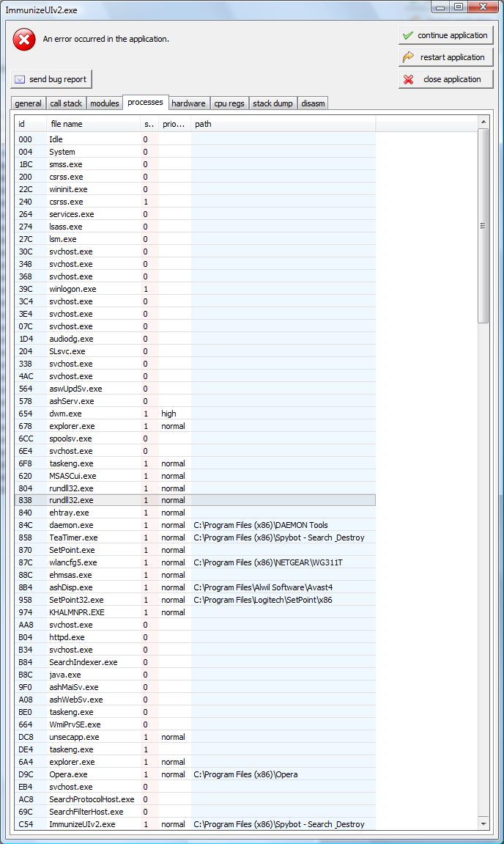Select the ImmunizeUIv2.exe process row

click(196, 824)
